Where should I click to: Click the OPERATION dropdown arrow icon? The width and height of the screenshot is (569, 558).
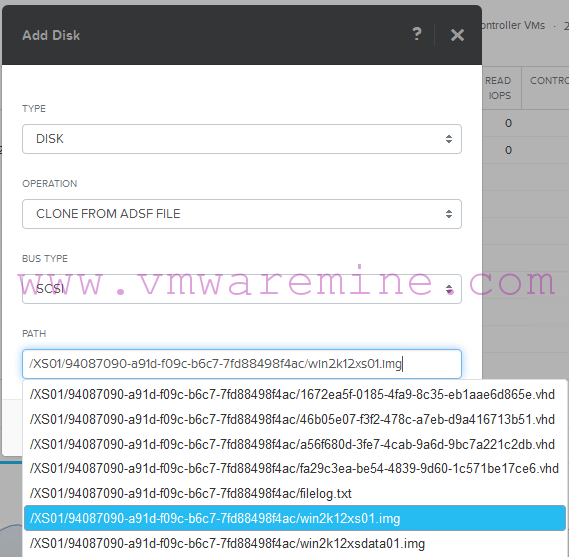tap(449, 214)
